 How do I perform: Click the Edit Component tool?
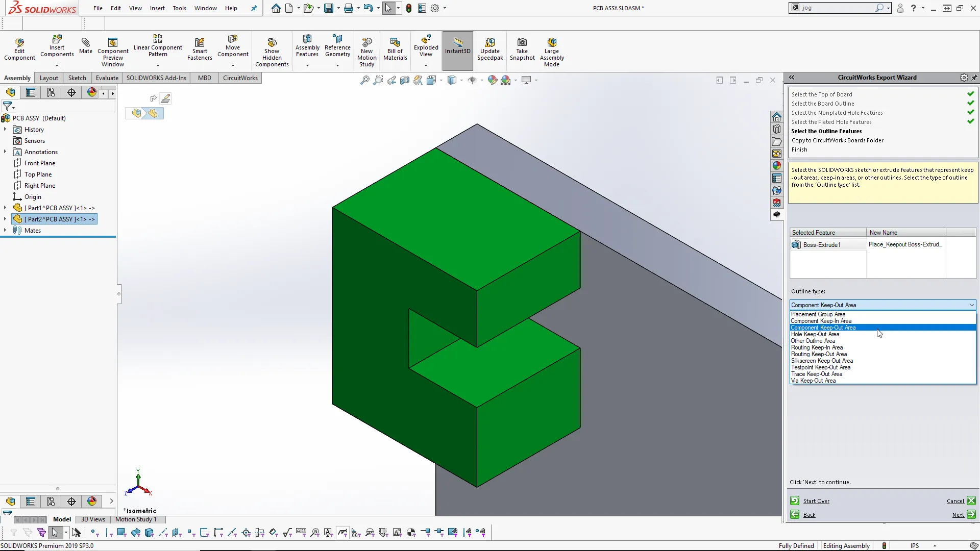[x=19, y=49]
